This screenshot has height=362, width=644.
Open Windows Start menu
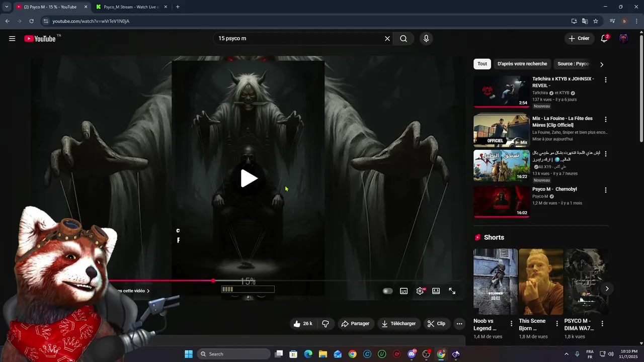189,354
